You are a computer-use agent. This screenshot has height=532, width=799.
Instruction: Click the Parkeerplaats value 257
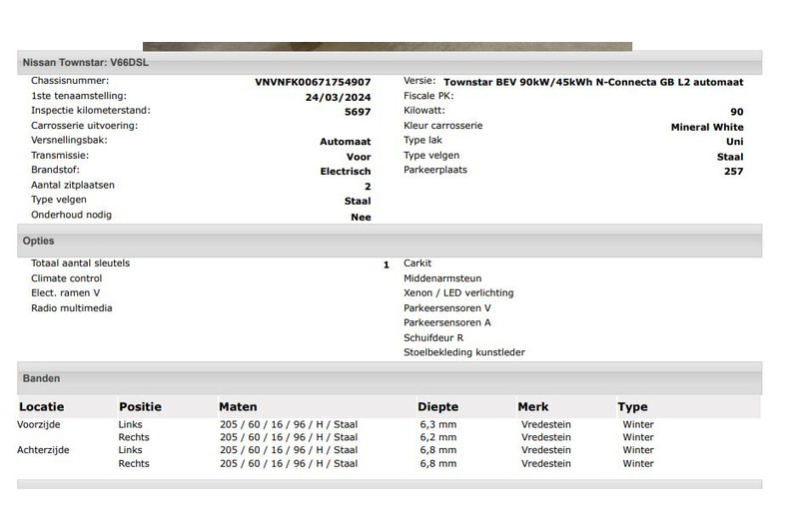click(x=733, y=171)
